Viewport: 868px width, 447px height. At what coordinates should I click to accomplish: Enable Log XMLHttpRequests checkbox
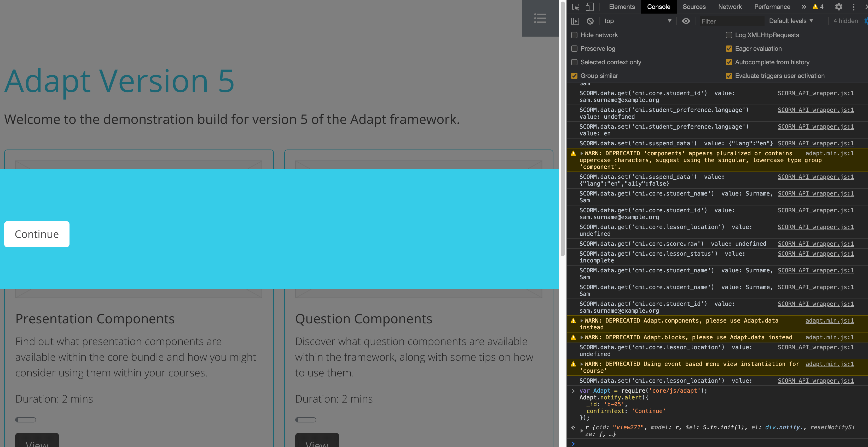pos(729,35)
